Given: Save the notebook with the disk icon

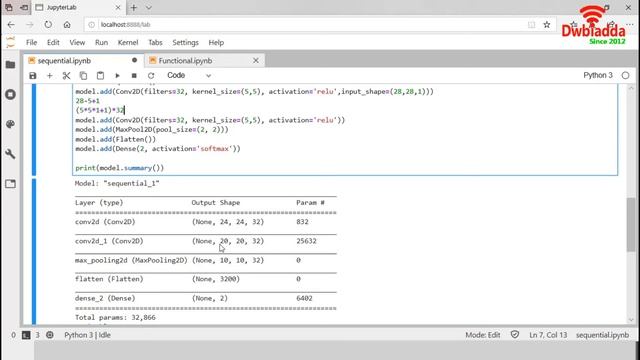Looking at the screenshot, I should (x=33, y=76).
